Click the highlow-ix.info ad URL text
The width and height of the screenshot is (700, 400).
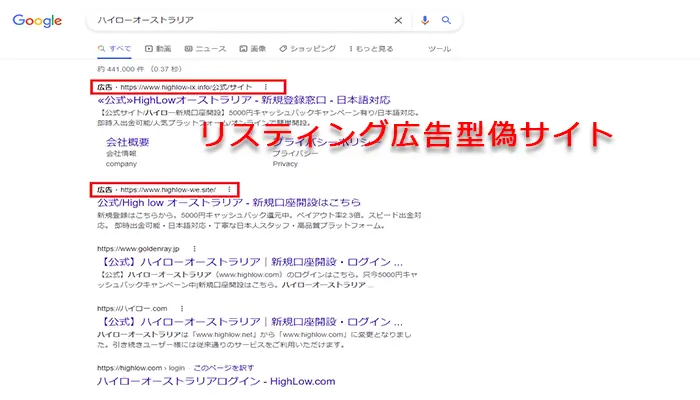[186, 87]
